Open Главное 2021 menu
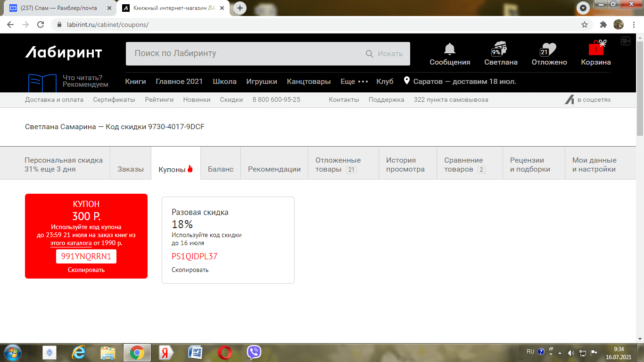This screenshot has width=644, height=362. click(179, 81)
